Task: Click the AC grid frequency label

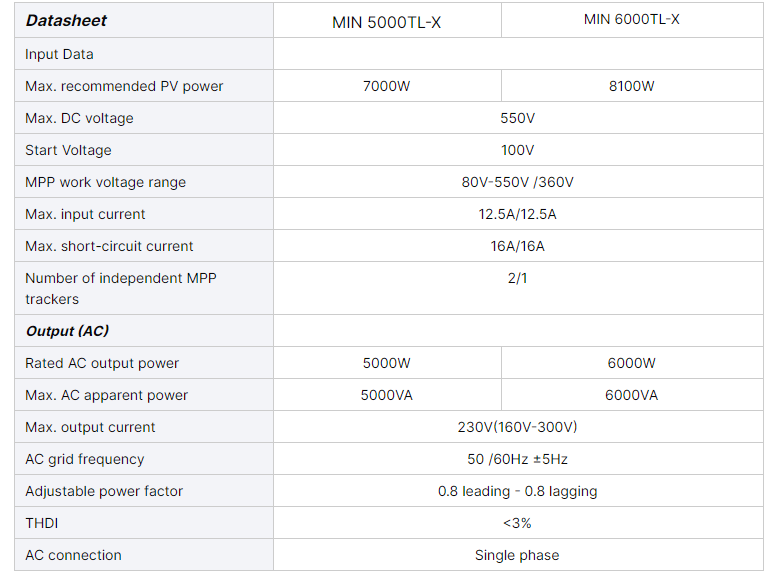Action: [84, 459]
